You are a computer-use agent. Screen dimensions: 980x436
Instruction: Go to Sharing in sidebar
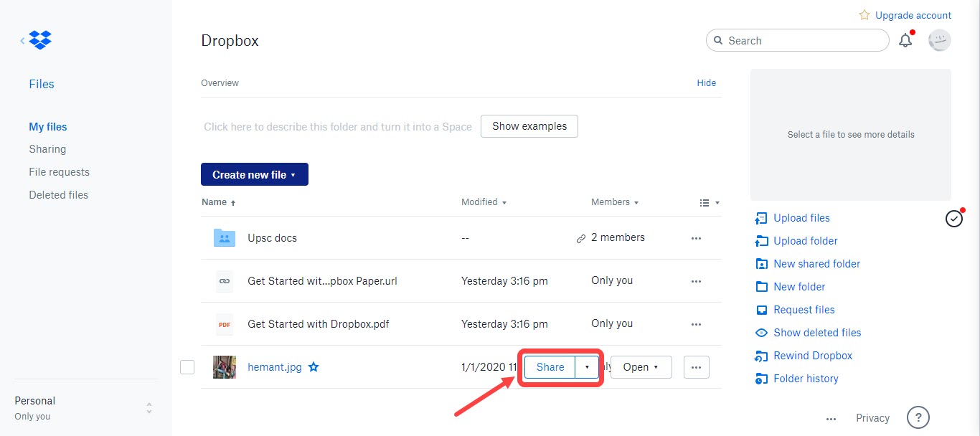(x=47, y=149)
